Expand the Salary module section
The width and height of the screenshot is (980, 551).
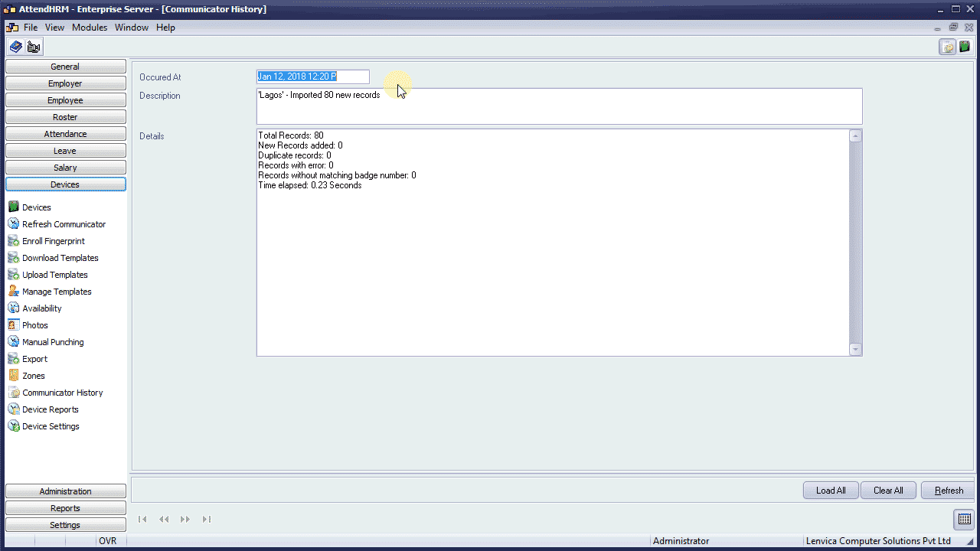coord(65,168)
